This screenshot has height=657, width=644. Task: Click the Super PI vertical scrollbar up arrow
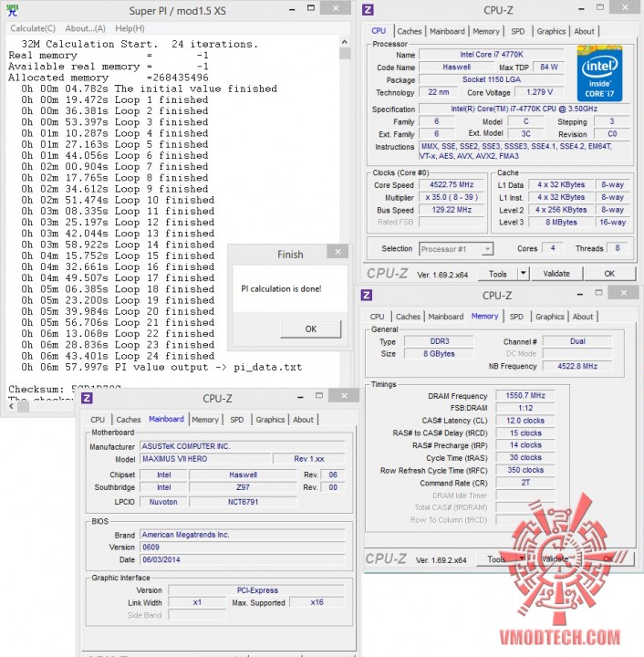(344, 41)
